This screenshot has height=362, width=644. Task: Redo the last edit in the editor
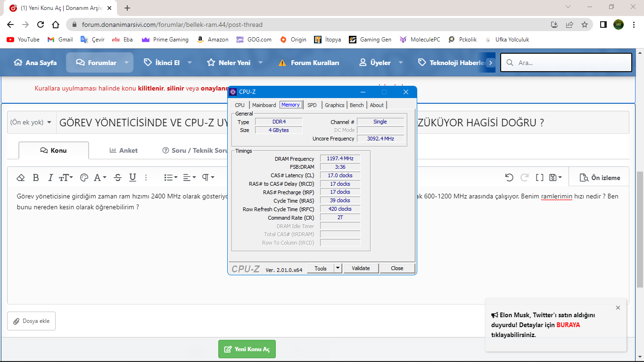point(524,178)
